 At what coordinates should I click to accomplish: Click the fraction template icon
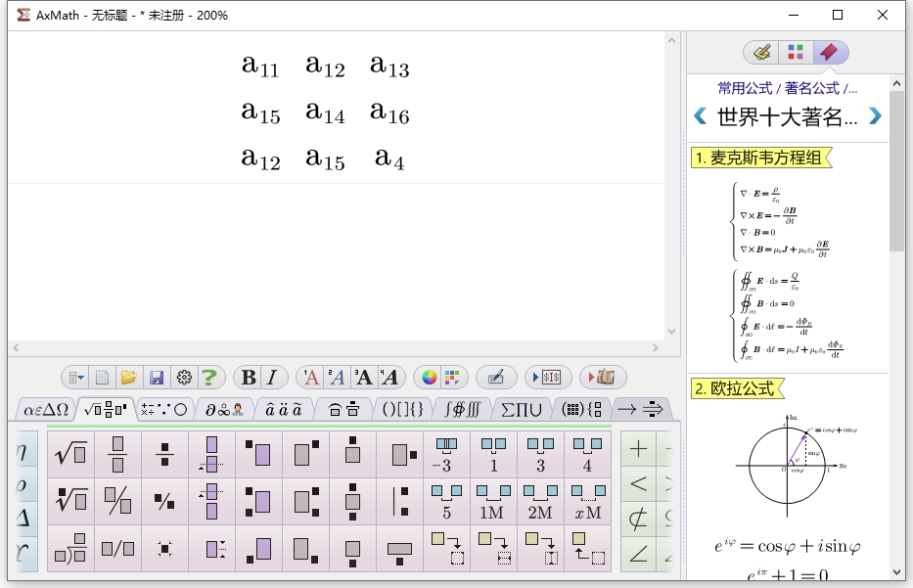tap(116, 453)
